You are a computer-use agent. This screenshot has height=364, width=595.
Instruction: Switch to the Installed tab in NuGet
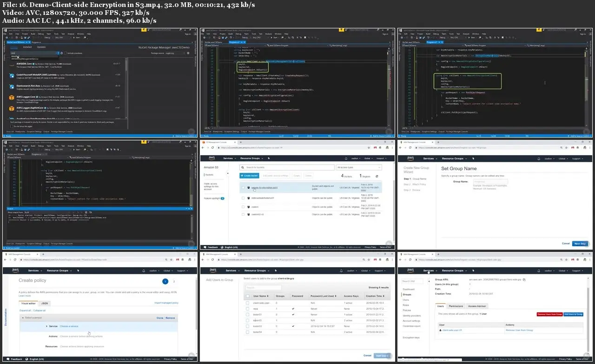[x=27, y=47]
